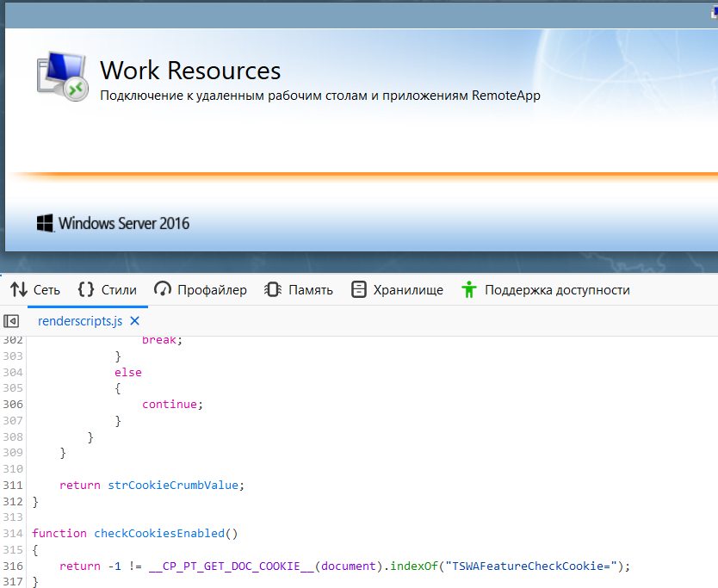Image resolution: width=718 pixels, height=588 pixels.
Task: Toggle the sources sidebar pane icon
Action: click(11, 321)
